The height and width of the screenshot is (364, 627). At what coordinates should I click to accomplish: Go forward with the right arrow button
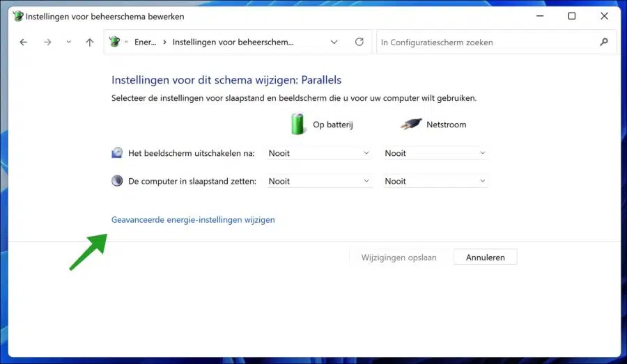tap(47, 42)
